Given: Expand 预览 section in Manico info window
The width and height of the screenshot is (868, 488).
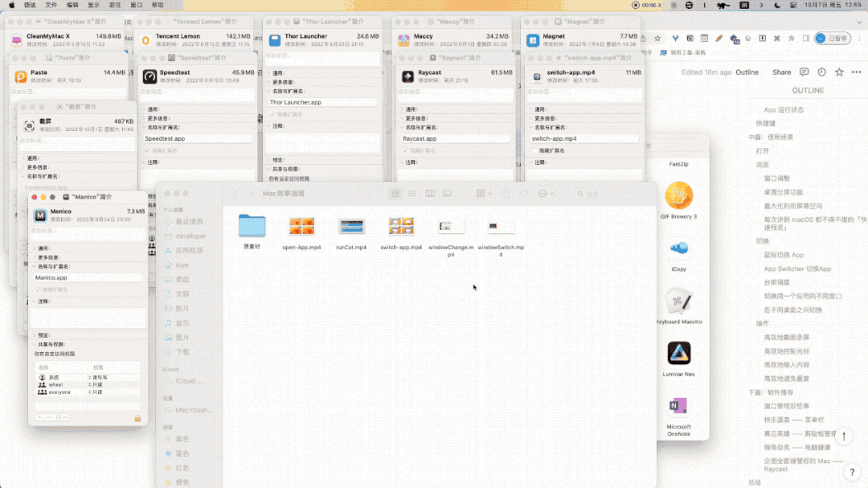Looking at the screenshot, I should coord(35,335).
